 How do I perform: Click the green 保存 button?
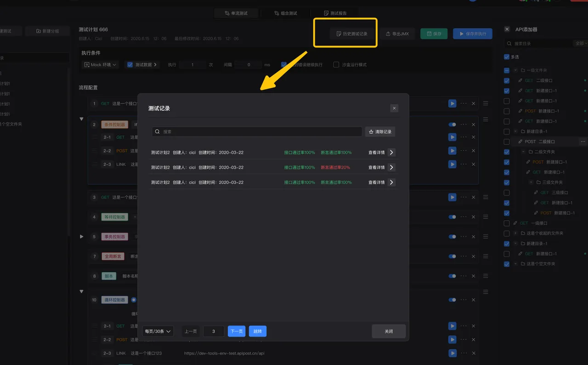click(x=434, y=34)
